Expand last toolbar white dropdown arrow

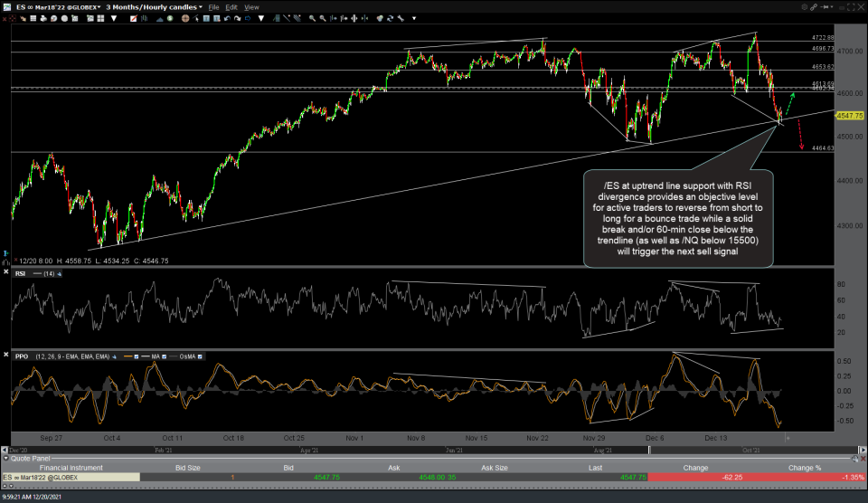coord(414,18)
